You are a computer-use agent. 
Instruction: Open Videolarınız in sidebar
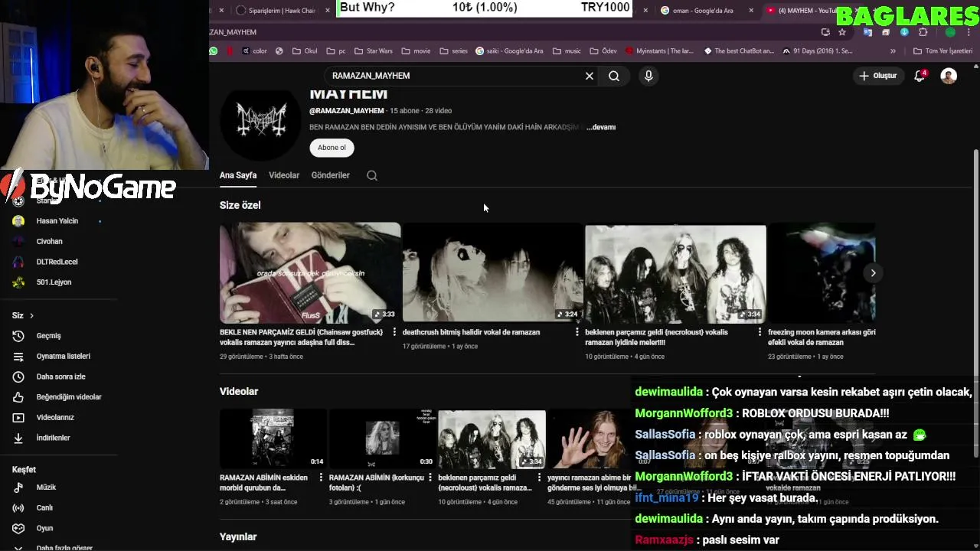(55, 417)
